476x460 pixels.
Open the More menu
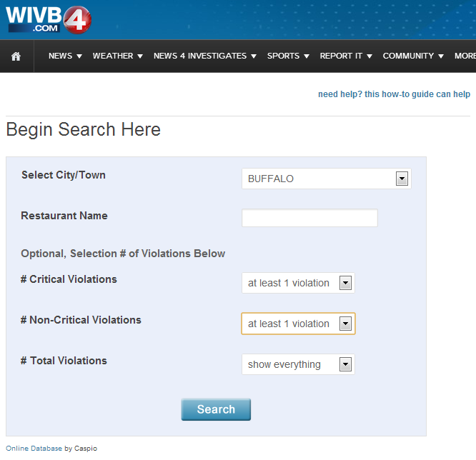(465, 56)
